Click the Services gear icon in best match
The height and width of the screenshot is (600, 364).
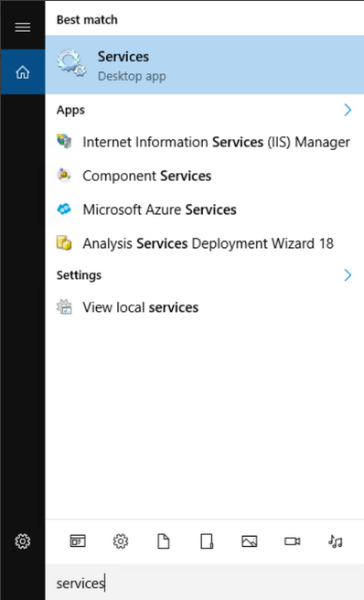coord(72,63)
